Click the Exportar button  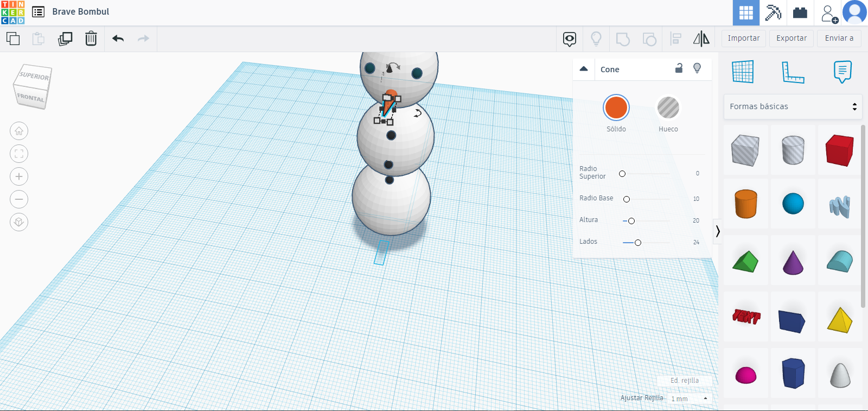(x=792, y=39)
